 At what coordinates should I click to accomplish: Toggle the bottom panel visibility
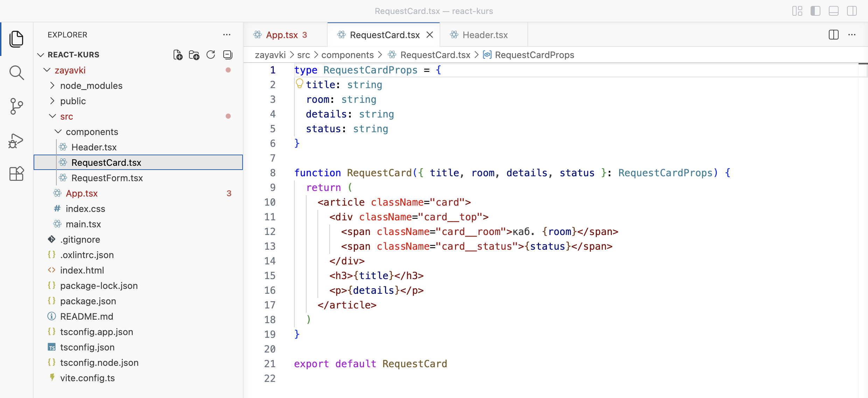click(834, 11)
